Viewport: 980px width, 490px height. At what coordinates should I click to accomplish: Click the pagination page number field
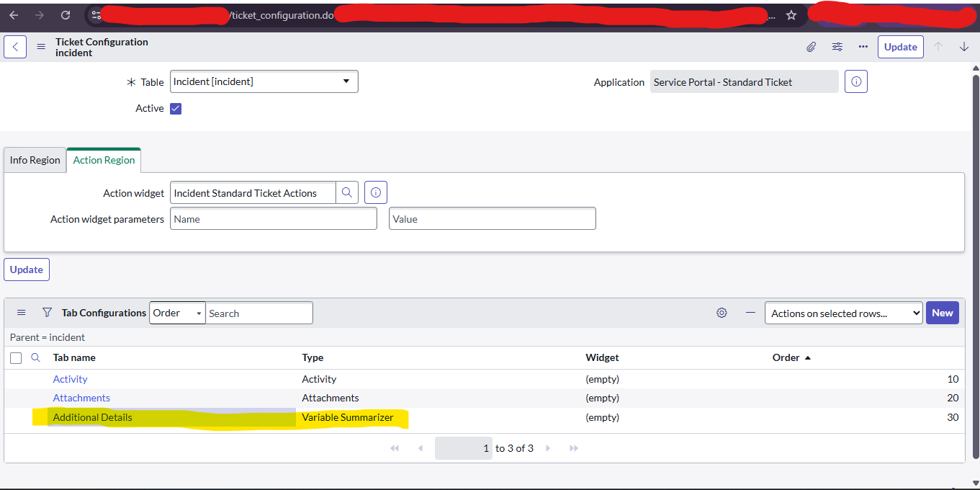pyautogui.click(x=464, y=448)
